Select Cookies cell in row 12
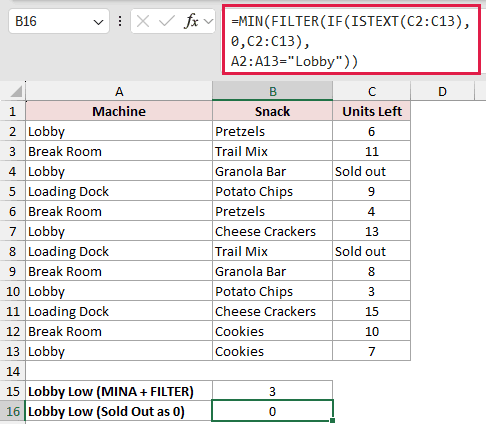Screen dimensions: 486x424 pyautogui.click(x=273, y=331)
